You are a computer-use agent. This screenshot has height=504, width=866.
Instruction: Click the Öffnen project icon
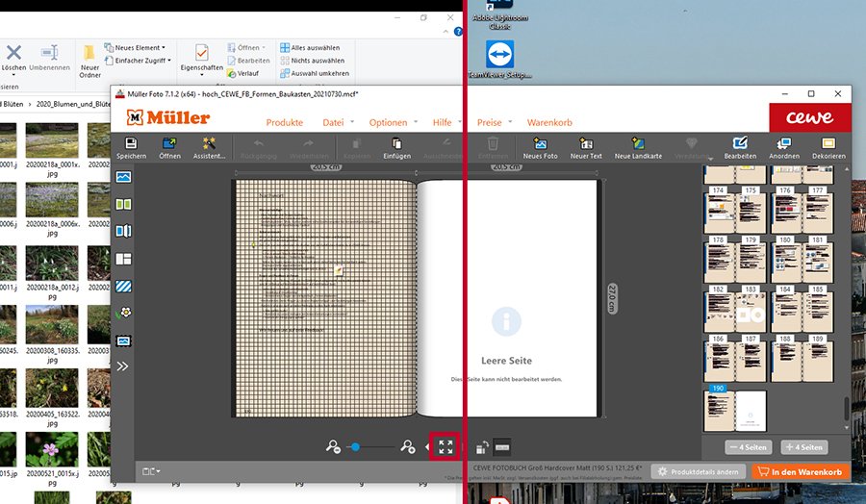[x=169, y=146]
